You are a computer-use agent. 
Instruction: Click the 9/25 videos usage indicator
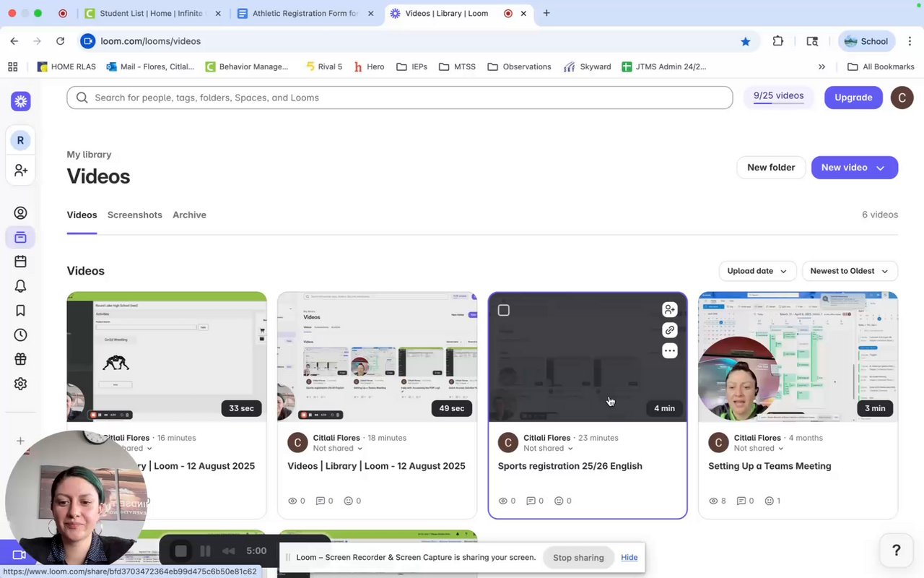coord(778,98)
